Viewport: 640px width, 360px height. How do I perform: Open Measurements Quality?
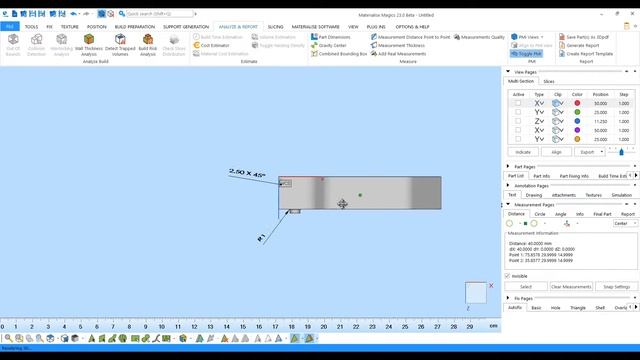tap(479, 37)
